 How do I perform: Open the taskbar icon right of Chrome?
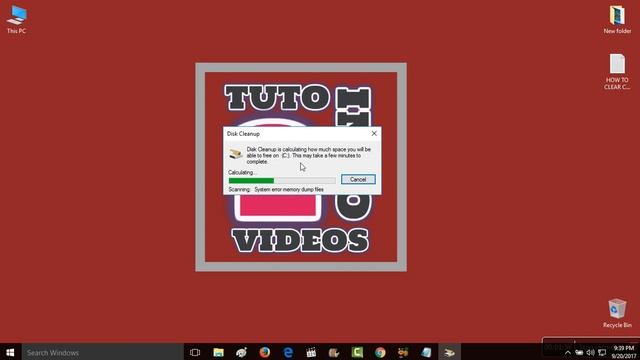pyautogui.click(x=403, y=352)
